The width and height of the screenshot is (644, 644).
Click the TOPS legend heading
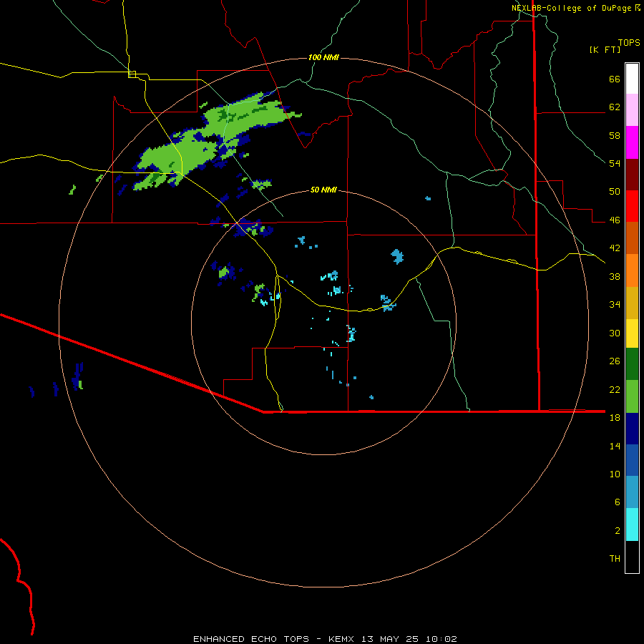(629, 42)
